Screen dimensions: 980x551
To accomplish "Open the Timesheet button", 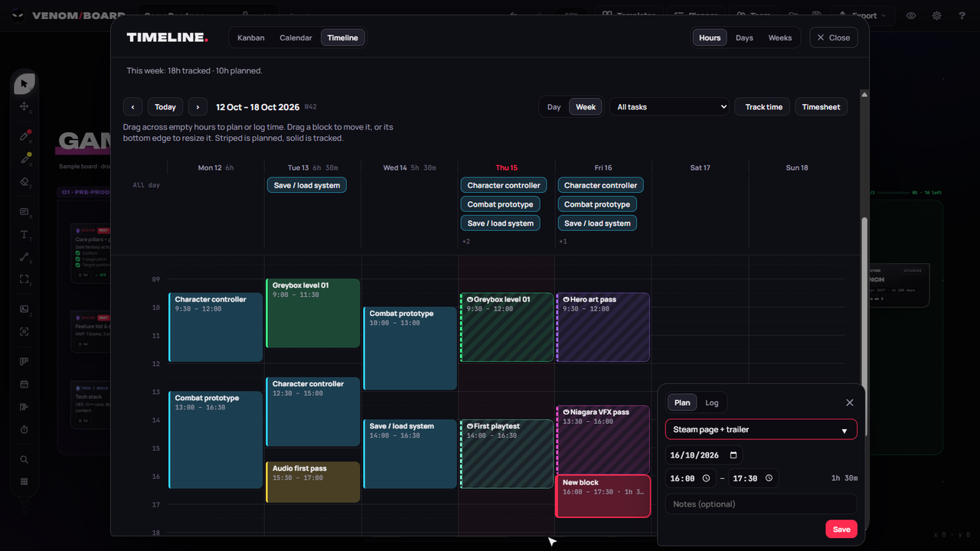I will (x=821, y=107).
